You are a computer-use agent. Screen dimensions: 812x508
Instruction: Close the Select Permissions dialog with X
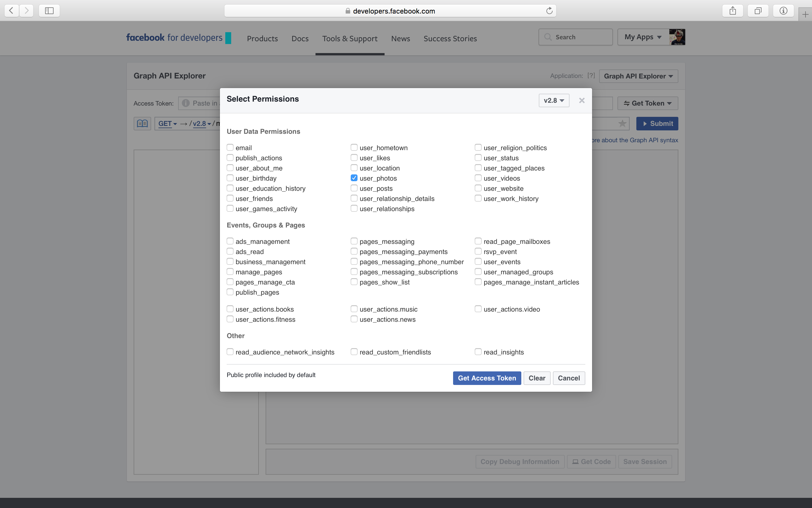coord(582,100)
